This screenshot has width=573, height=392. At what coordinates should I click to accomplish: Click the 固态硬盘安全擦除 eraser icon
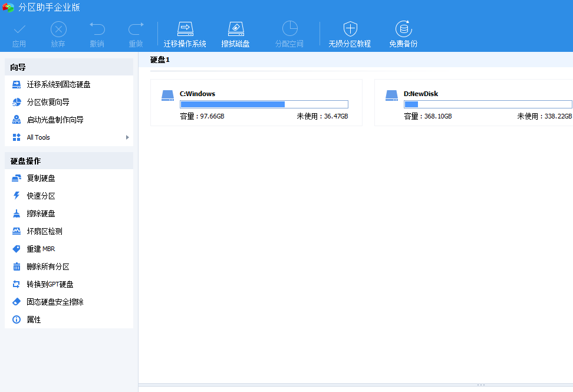point(17,302)
